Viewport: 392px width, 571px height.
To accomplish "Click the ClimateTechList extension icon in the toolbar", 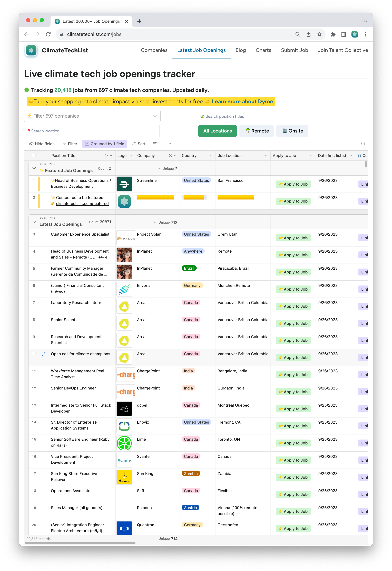I will pos(355,34).
